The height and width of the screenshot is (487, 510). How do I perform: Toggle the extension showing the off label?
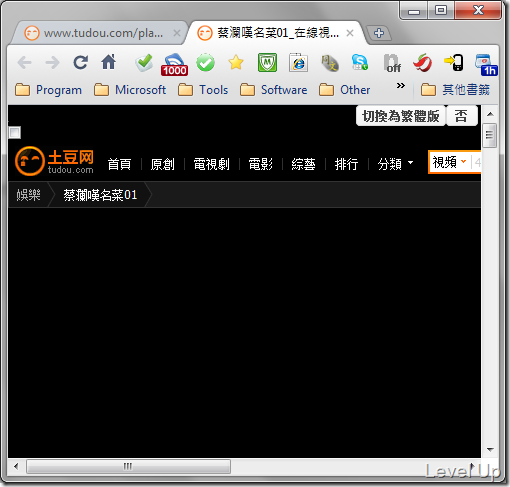tap(392, 63)
